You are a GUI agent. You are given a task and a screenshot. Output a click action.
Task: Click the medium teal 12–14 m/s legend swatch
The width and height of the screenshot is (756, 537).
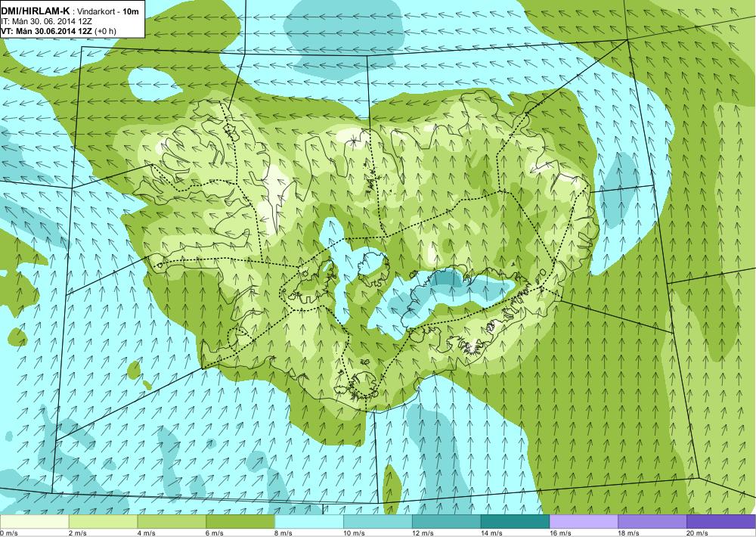tap(447, 522)
